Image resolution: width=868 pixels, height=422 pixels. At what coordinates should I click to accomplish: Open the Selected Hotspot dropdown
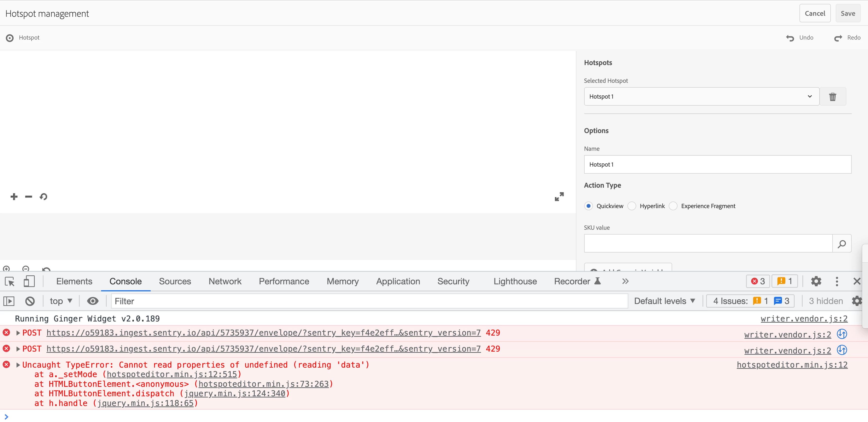pos(701,97)
